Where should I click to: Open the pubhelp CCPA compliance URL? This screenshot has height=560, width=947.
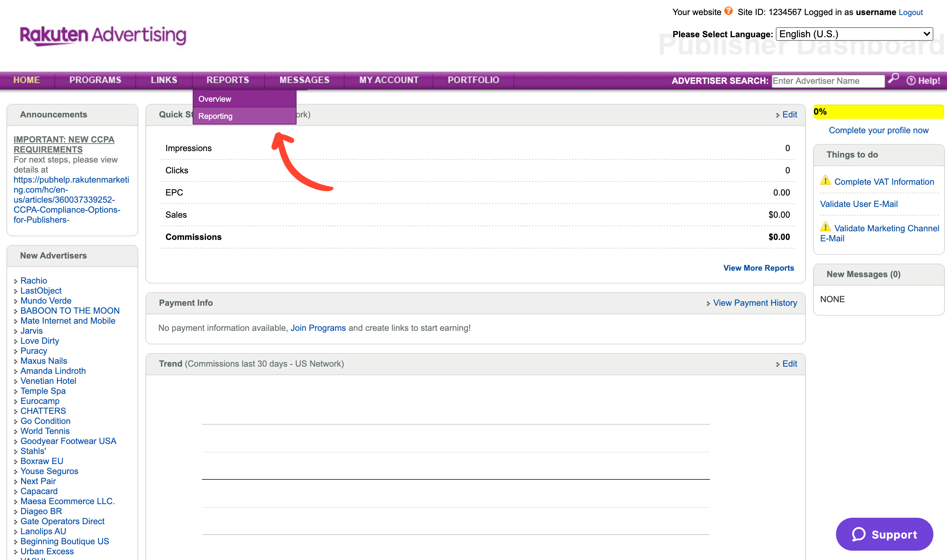[x=71, y=200]
